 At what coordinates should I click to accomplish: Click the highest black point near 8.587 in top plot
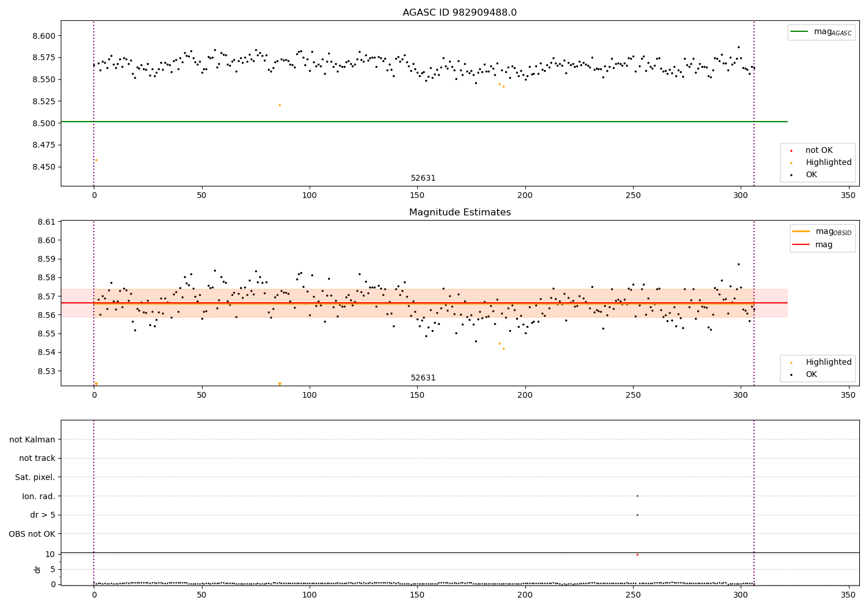(738, 47)
